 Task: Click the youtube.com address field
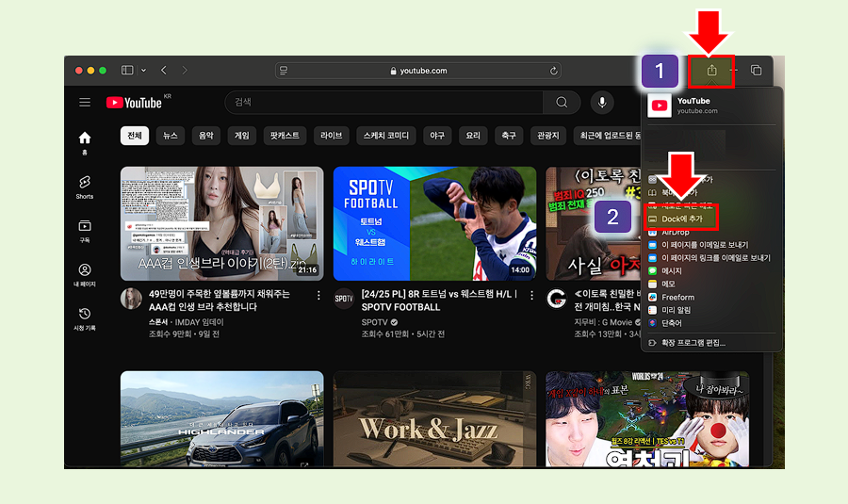point(418,71)
